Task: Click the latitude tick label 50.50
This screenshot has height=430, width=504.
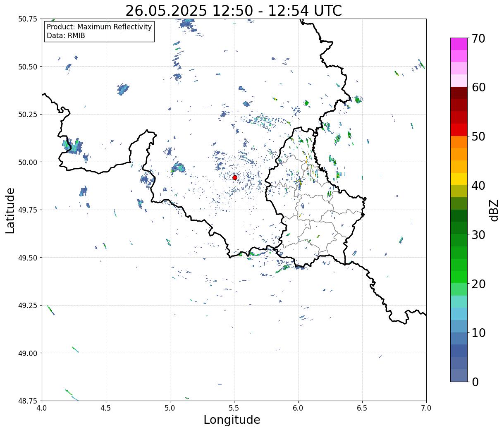Action: pyautogui.click(x=27, y=67)
